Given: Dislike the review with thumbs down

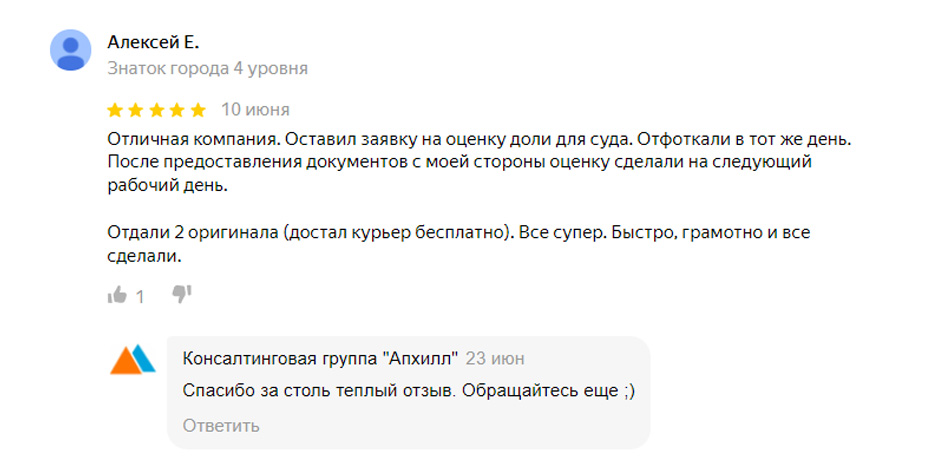Looking at the screenshot, I should point(181,294).
